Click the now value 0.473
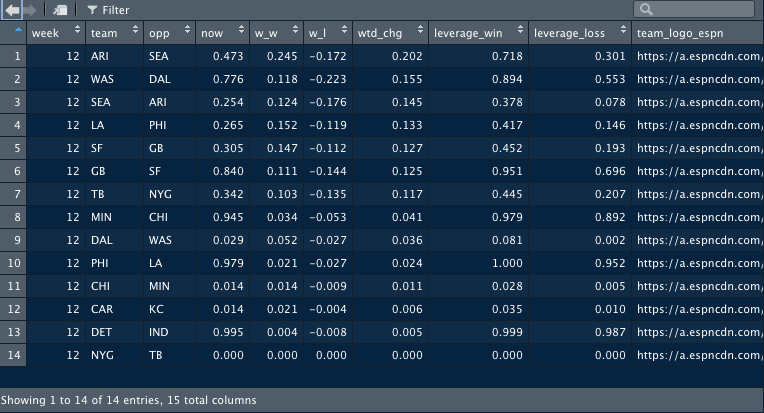The image size is (764, 413). click(228, 56)
